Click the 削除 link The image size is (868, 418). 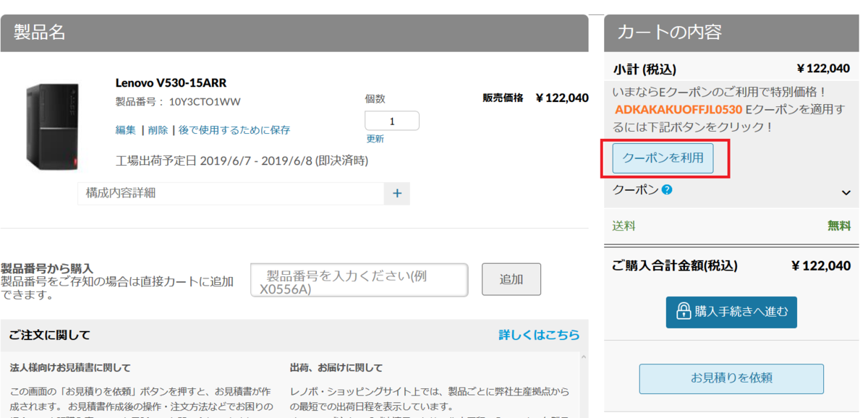tap(158, 130)
